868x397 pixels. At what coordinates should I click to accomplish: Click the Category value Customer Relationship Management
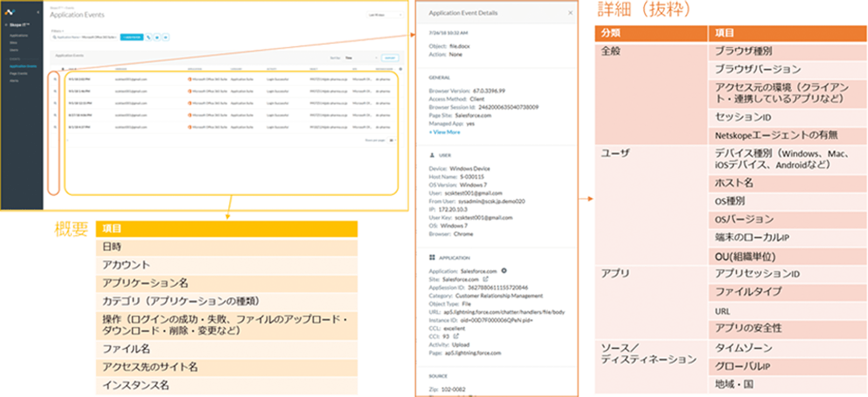click(x=499, y=296)
